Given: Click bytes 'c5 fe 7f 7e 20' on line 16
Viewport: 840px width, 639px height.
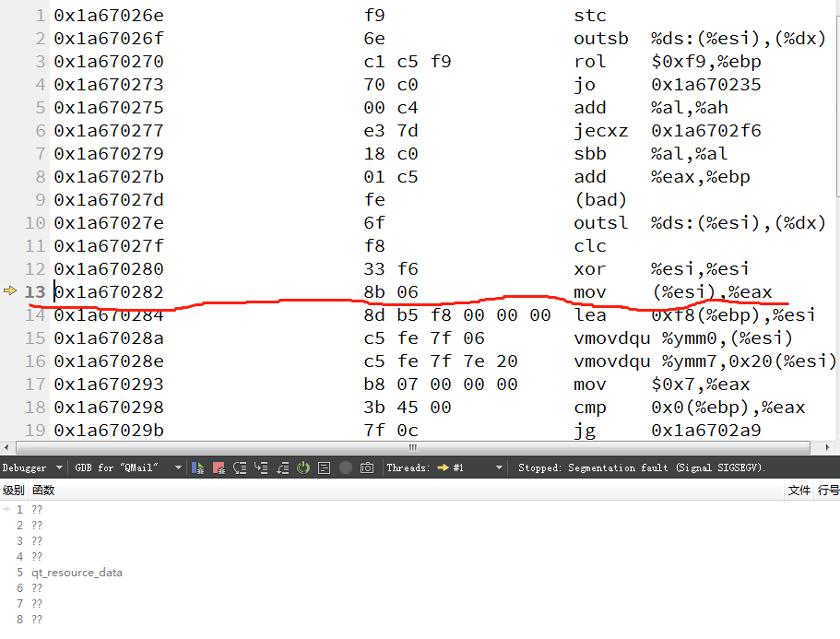Looking at the screenshot, I should pos(441,361).
